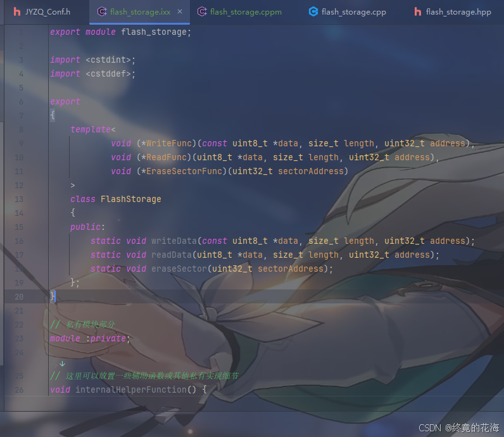Click the class name FlashStorage
Viewport: 504px width, 437px height.
pos(131,199)
